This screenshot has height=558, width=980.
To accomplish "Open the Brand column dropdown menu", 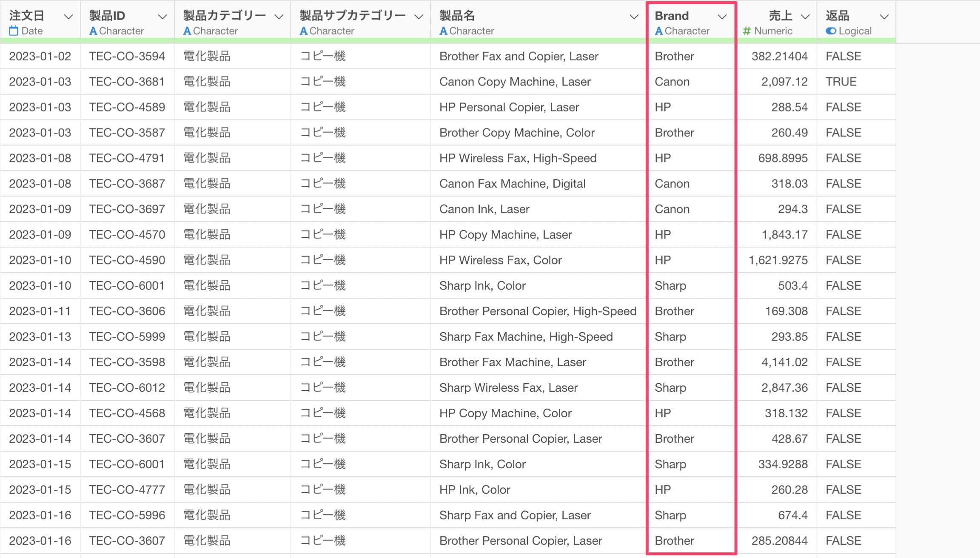I will (x=722, y=17).
